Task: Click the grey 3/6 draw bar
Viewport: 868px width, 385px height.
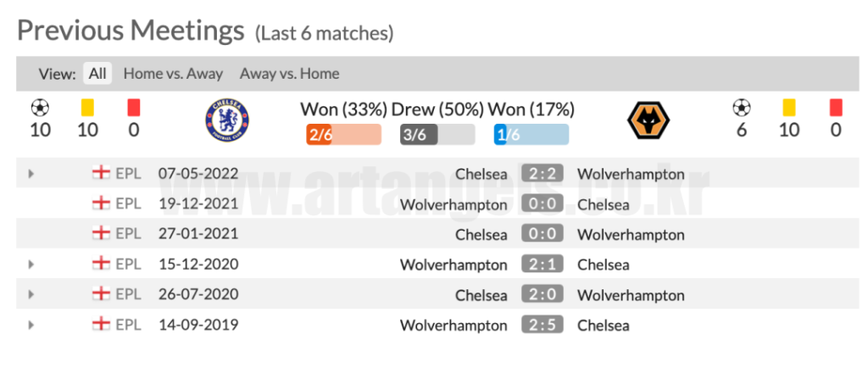Action: tap(437, 135)
